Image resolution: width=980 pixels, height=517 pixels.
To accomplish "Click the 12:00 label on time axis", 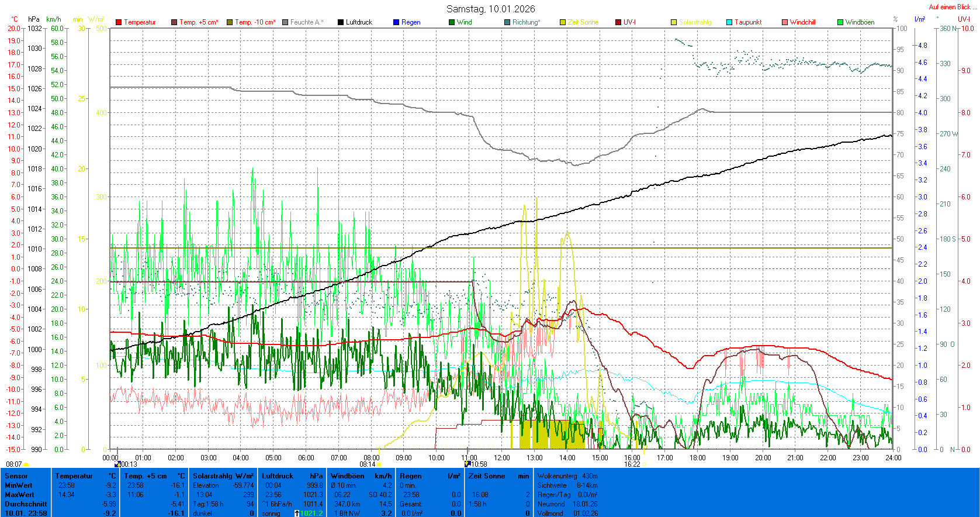I will click(502, 458).
